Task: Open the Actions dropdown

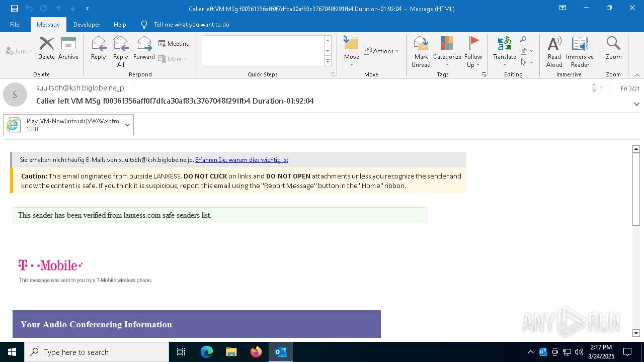Action: [x=381, y=51]
